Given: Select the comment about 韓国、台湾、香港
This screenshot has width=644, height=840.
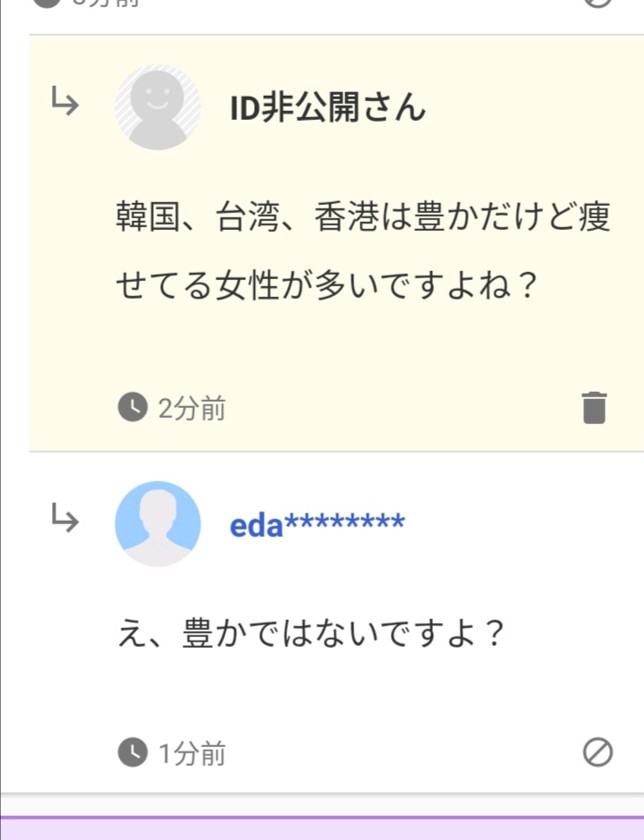Looking at the screenshot, I should (362, 251).
